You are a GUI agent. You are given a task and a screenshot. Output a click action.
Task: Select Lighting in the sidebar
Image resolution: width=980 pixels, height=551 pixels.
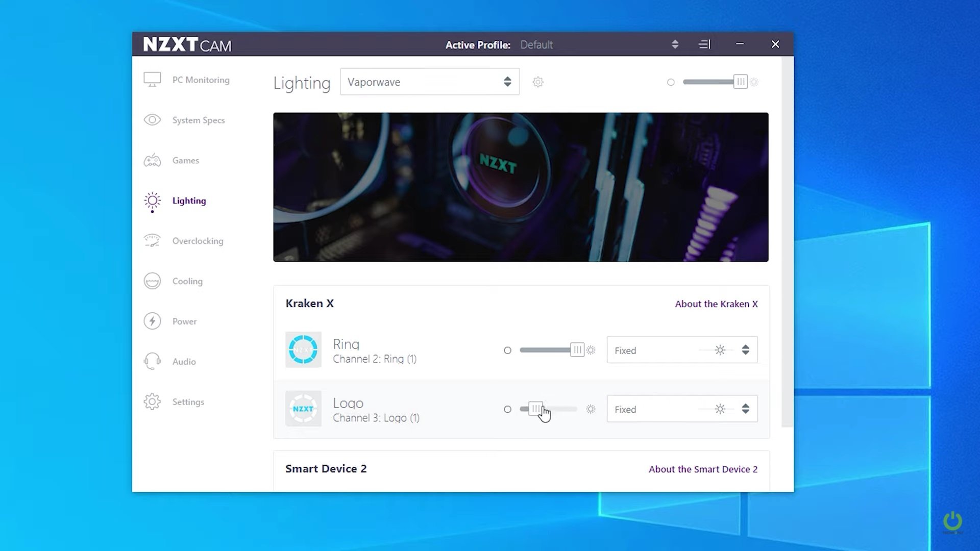click(189, 201)
